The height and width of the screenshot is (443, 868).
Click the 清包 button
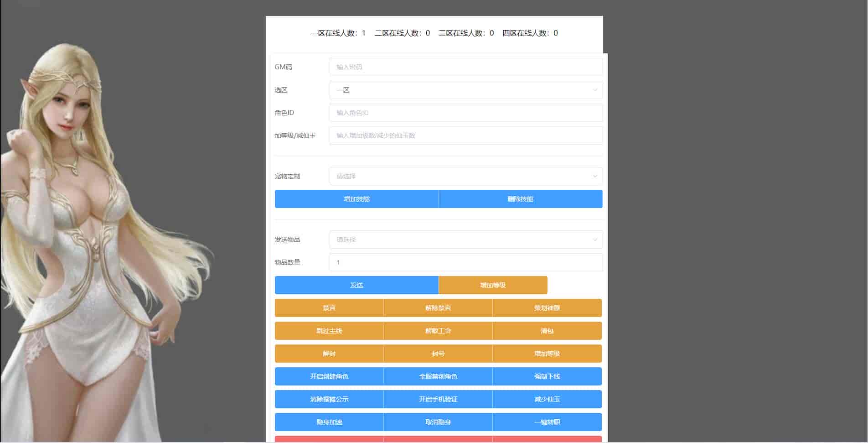coord(547,331)
